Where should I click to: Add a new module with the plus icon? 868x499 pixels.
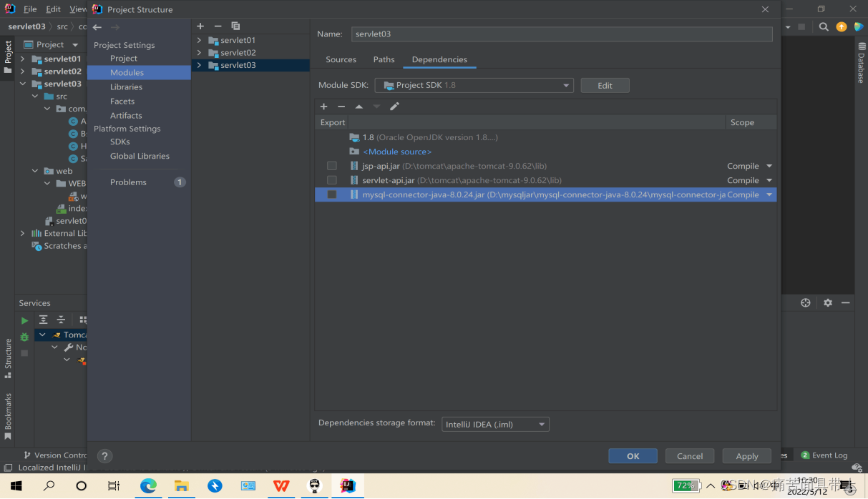point(200,26)
